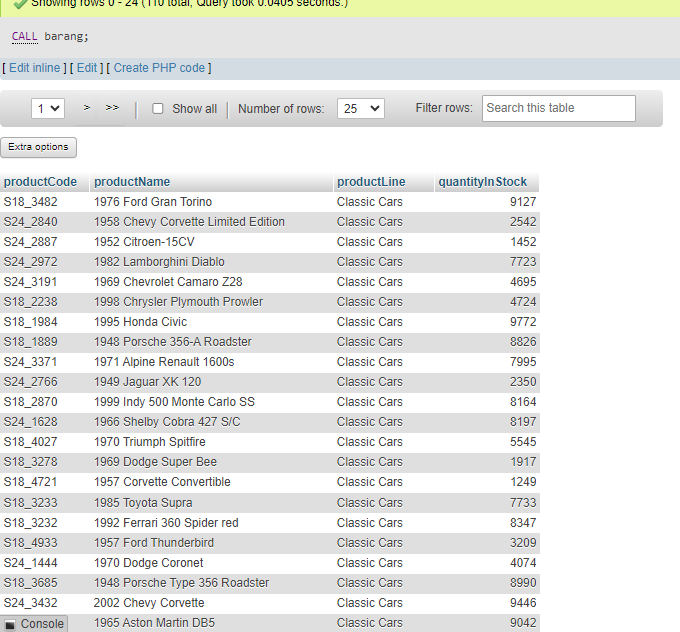This screenshot has width=680, height=632.
Task: Focus the Search this table field
Action: pyautogui.click(x=559, y=108)
